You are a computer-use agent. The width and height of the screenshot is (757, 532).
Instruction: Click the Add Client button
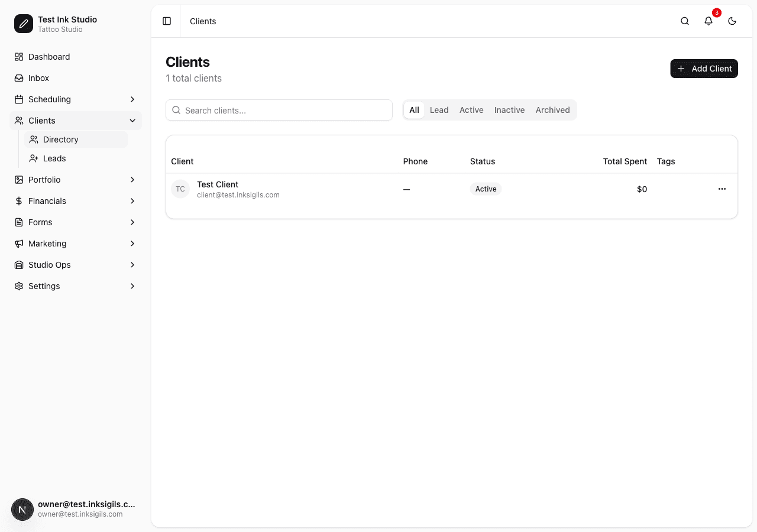[x=704, y=68]
